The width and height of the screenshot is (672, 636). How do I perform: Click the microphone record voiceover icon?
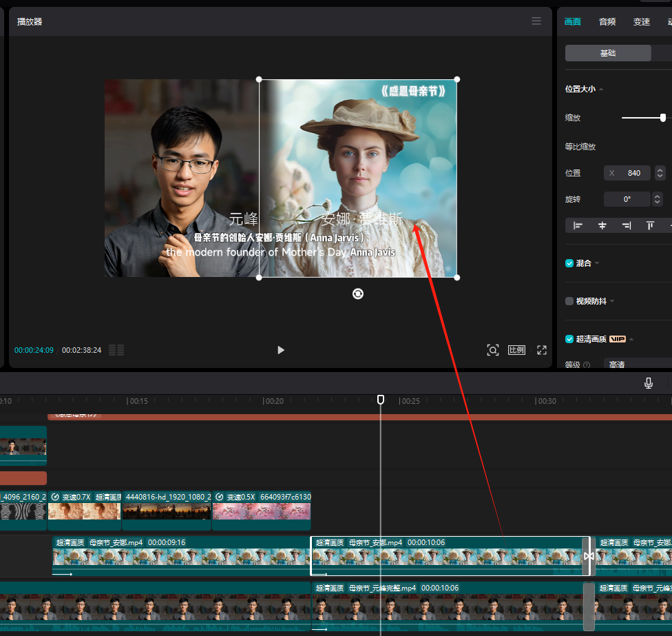[649, 383]
